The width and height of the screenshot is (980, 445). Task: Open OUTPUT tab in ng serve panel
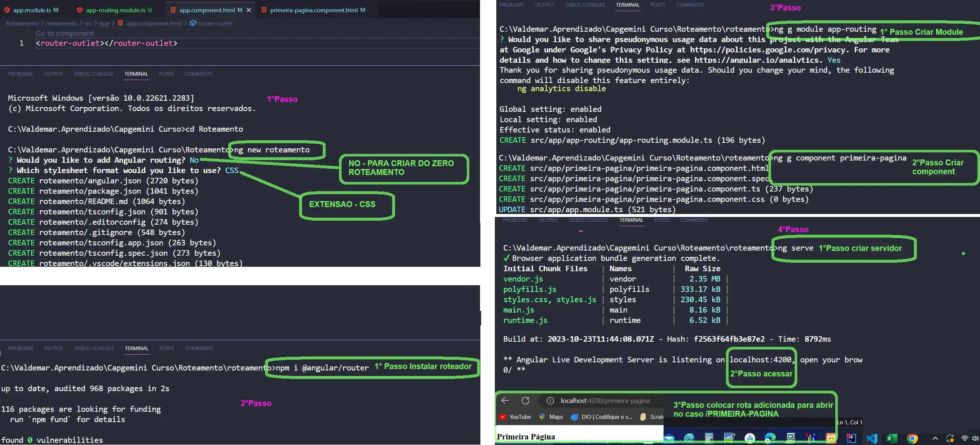[548, 220]
